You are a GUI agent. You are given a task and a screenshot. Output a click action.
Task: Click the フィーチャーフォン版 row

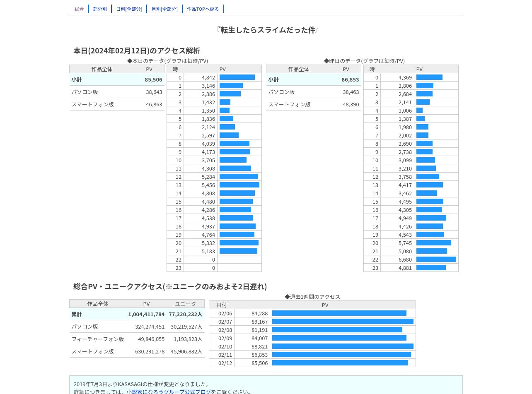click(137, 339)
